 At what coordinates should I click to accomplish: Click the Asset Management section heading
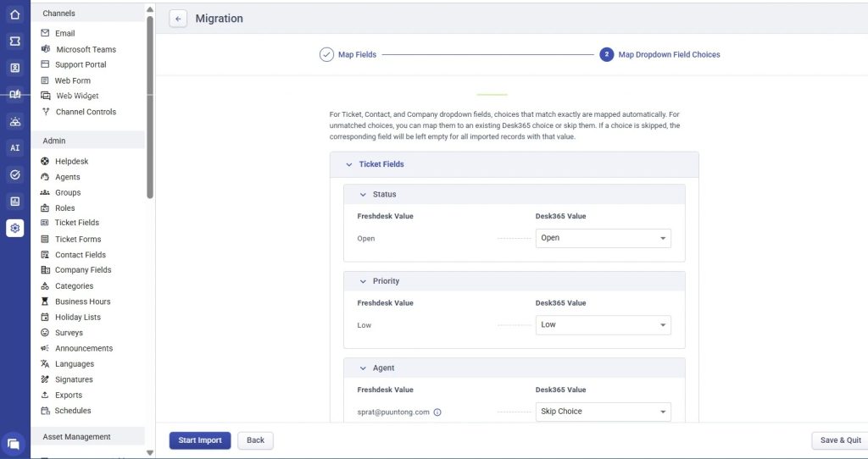coord(76,437)
